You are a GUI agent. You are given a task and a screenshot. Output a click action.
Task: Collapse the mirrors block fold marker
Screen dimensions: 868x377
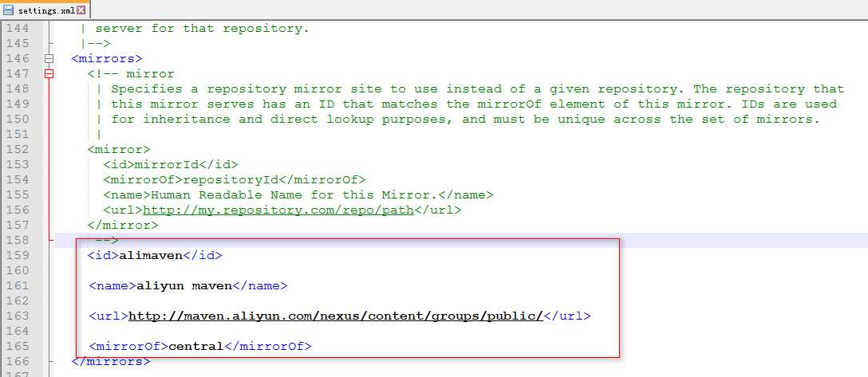pos(49,59)
